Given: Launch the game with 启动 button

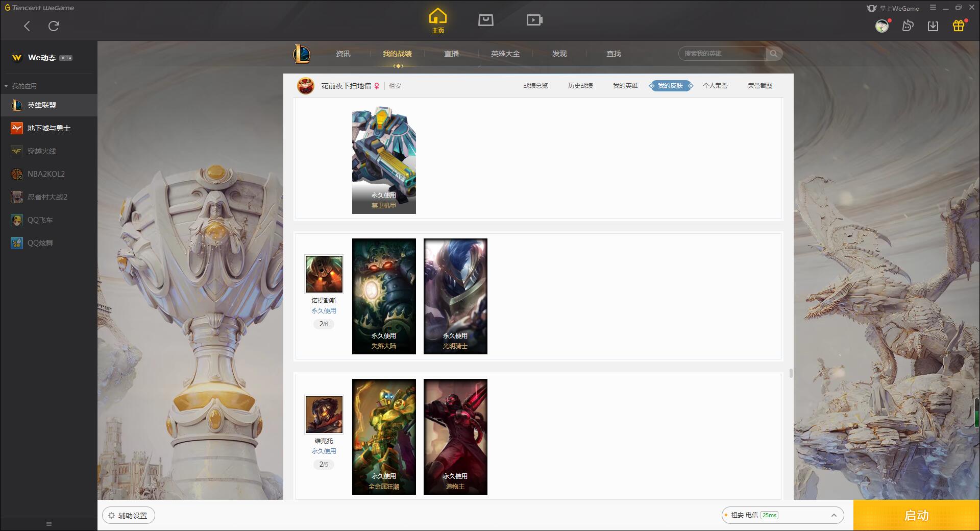Looking at the screenshot, I should point(917,516).
